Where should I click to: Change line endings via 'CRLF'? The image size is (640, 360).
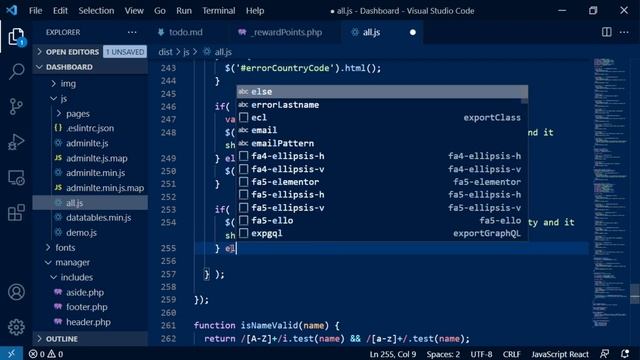point(511,354)
